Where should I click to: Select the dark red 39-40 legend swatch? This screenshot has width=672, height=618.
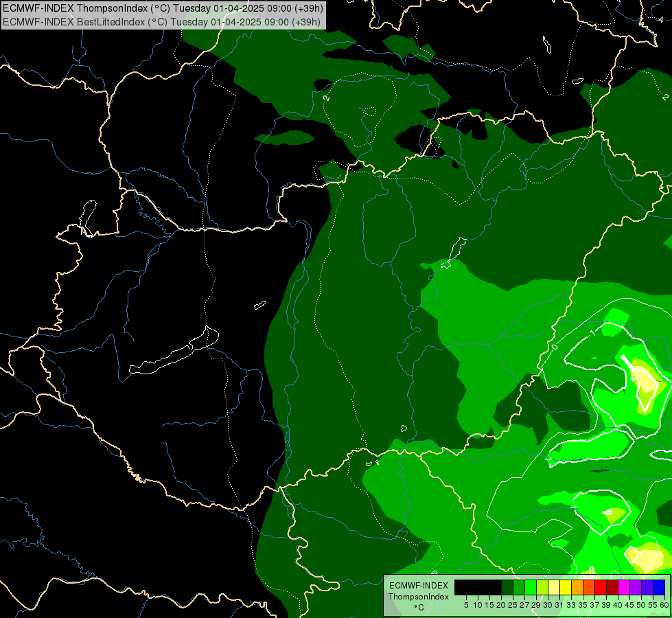612,588
